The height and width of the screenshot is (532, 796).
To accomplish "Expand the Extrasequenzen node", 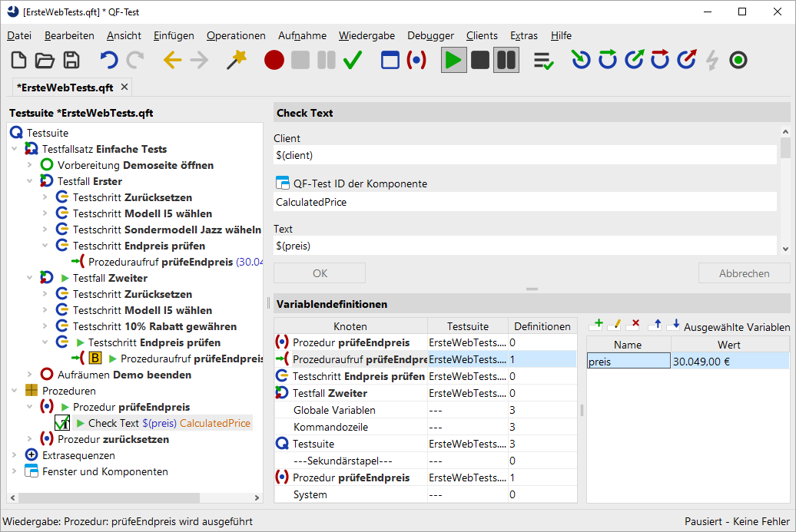I will [x=14, y=455].
